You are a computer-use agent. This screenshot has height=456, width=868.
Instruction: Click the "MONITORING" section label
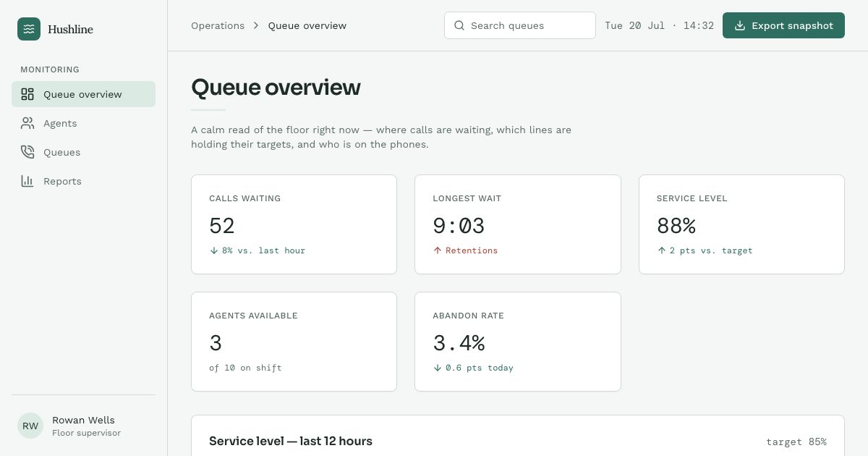coord(50,69)
